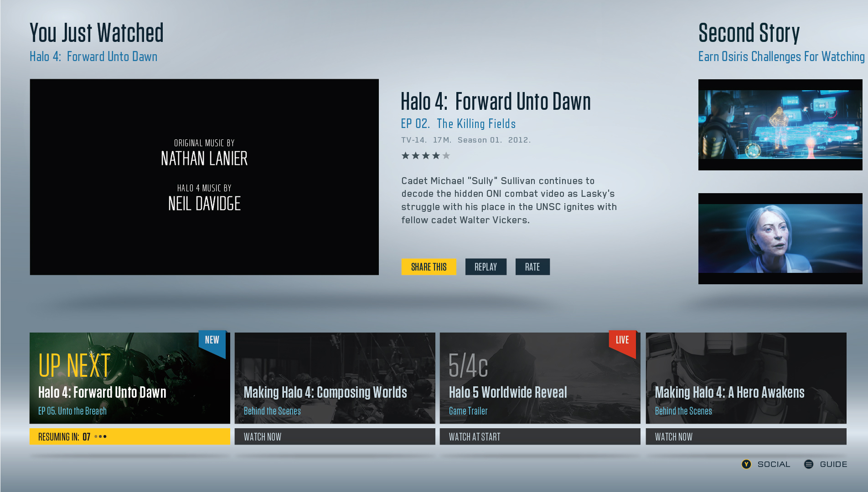Click EP 05. Unto the Breach text
The image size is (868, 492).
72,411
